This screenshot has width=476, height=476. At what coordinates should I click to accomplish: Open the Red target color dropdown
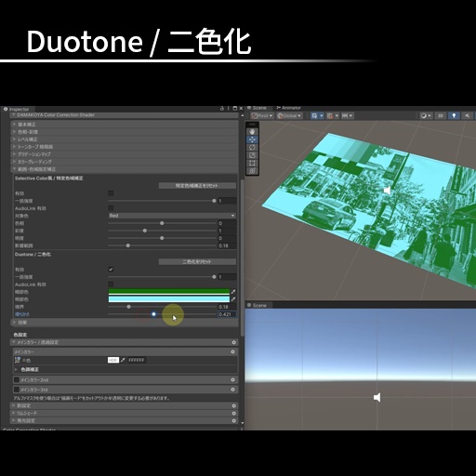(x=172, y=216)
